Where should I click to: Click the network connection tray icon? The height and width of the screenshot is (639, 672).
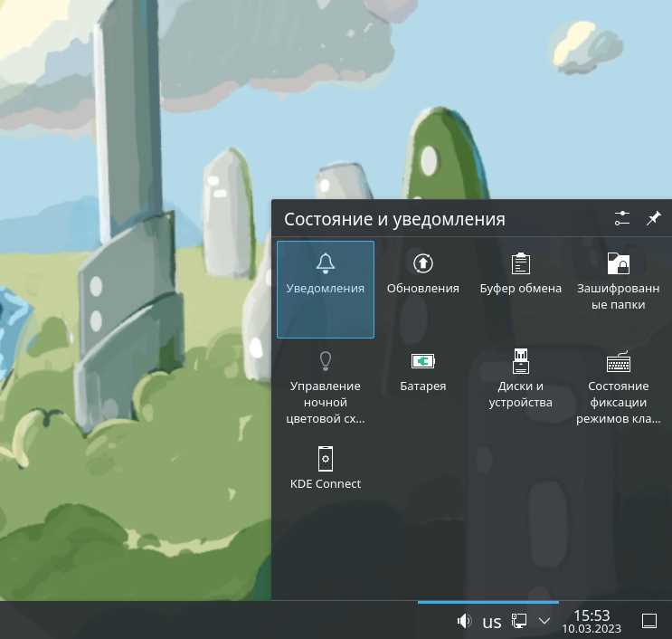pos(518,621)
